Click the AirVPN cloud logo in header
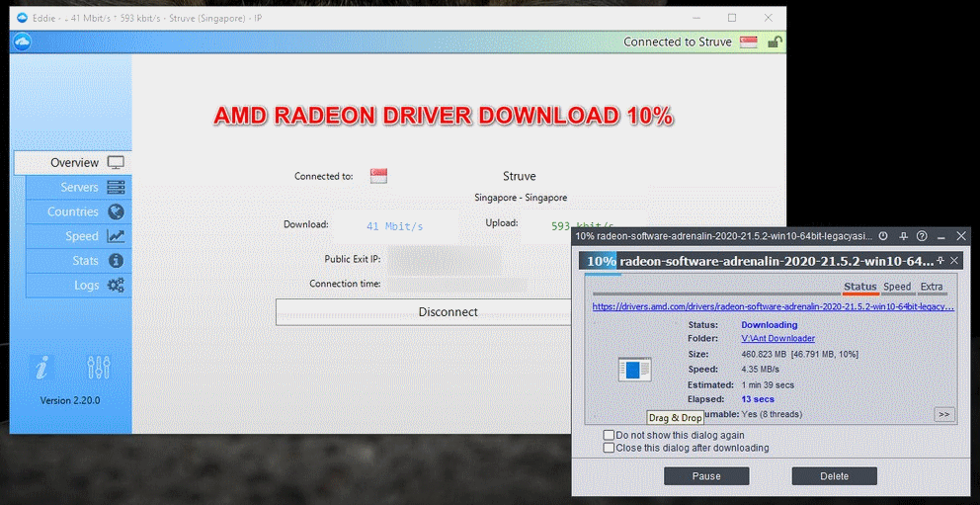 click(x=22, y=42)
